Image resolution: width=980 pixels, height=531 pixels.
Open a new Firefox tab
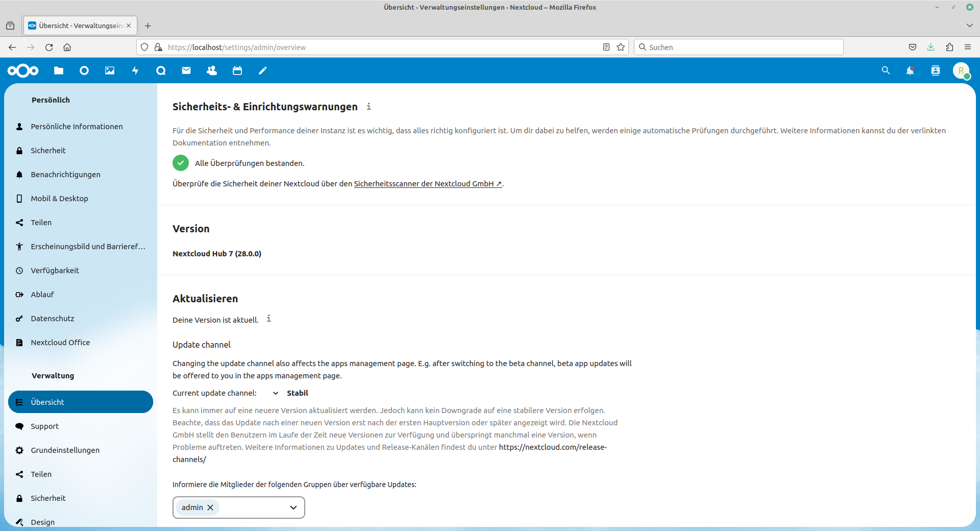(x=148, y=26)
